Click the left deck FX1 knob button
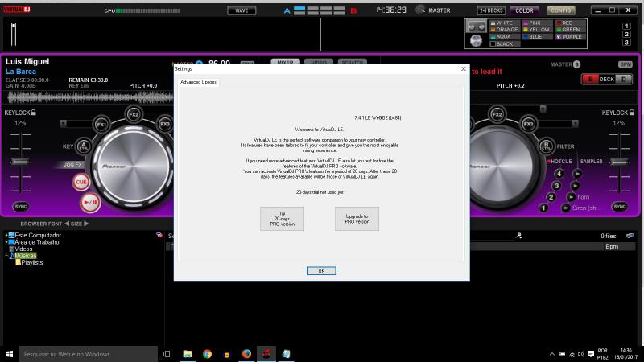Screen dimensions: 644x362 tap(101, 124)
